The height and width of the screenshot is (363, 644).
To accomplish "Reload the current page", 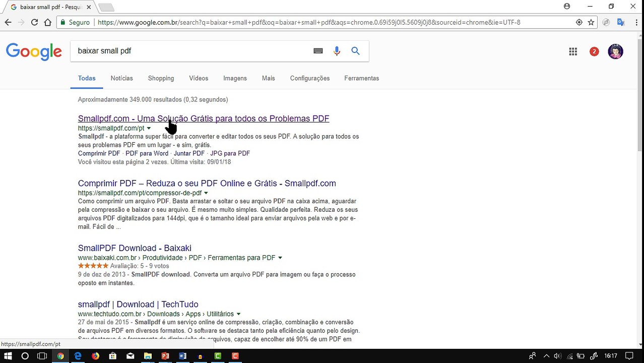I will click(x=34, y=22).
